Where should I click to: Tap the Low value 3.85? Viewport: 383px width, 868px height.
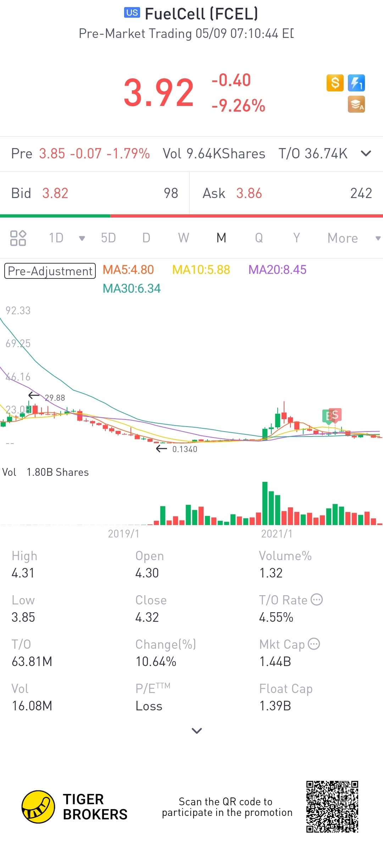point(23,617)
